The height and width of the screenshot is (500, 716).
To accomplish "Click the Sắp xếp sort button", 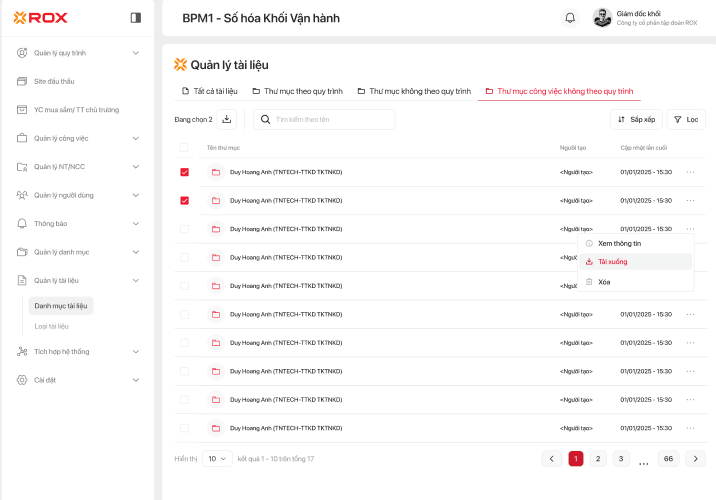I will pos(636,119).
